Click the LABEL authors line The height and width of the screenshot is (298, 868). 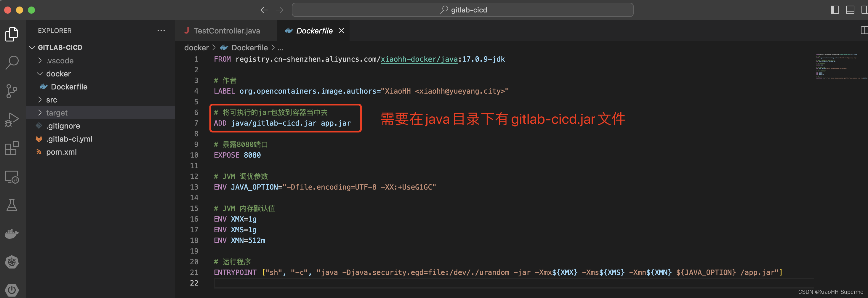pos(361,91)
